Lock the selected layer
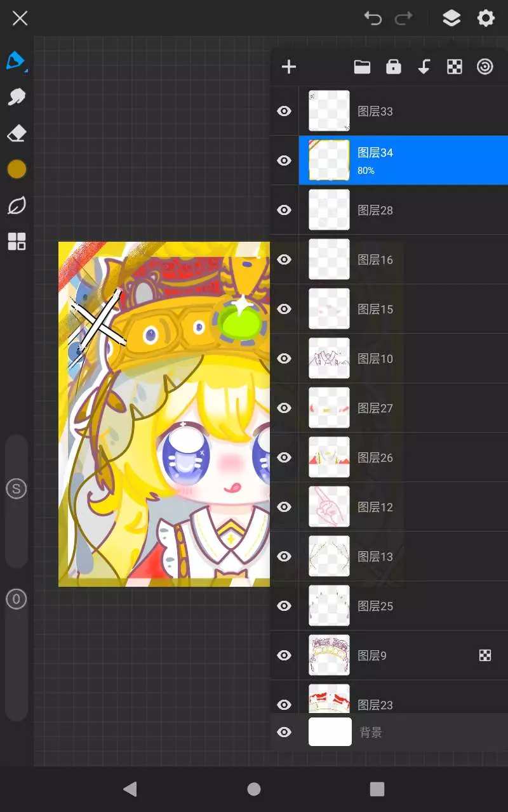Viewport: 508px width, 812px height. pyautogui.click(x=394, y=67)
